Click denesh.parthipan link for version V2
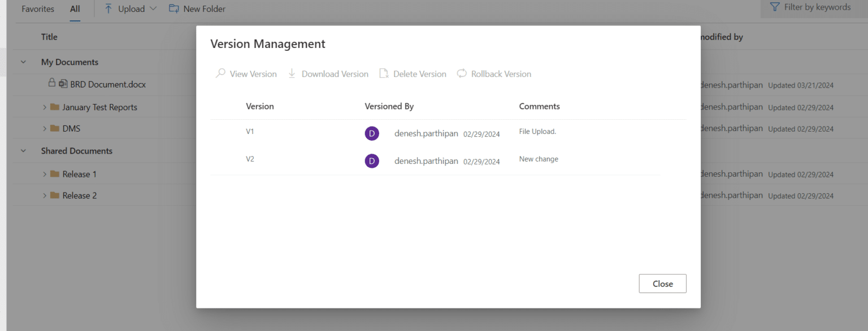The image size is (868, 331). [x=426, y=161]
